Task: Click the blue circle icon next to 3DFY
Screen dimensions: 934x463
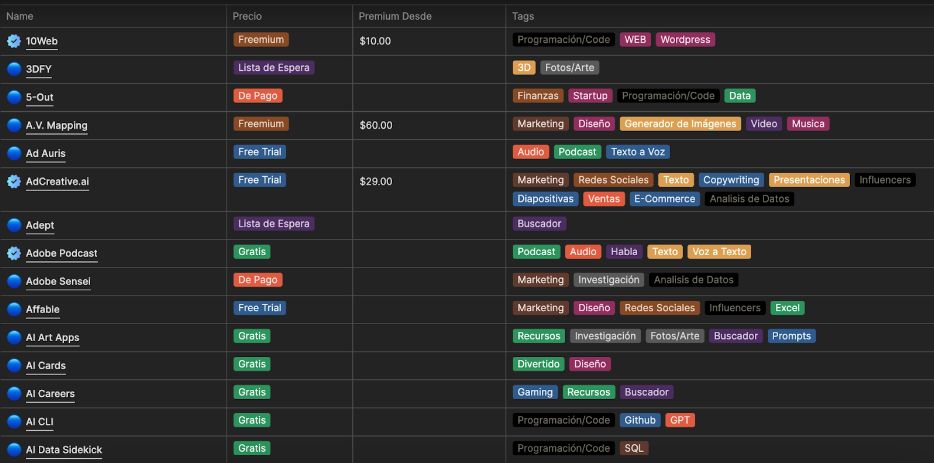Action: 14,69
